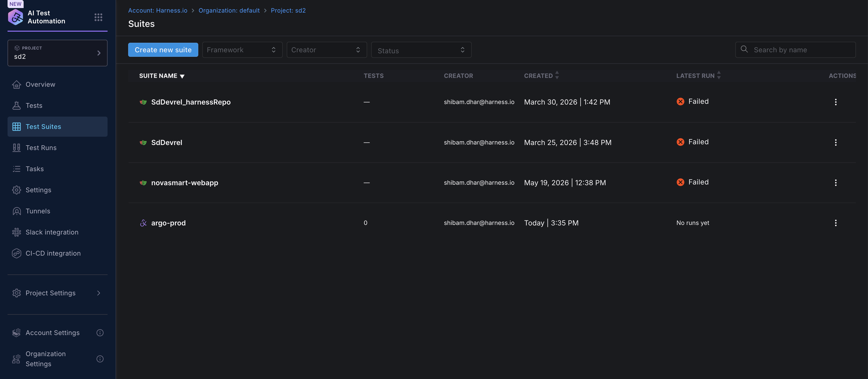Sort by Suite Name column
This screenshot has height=379, width=868.
point(162,76)
